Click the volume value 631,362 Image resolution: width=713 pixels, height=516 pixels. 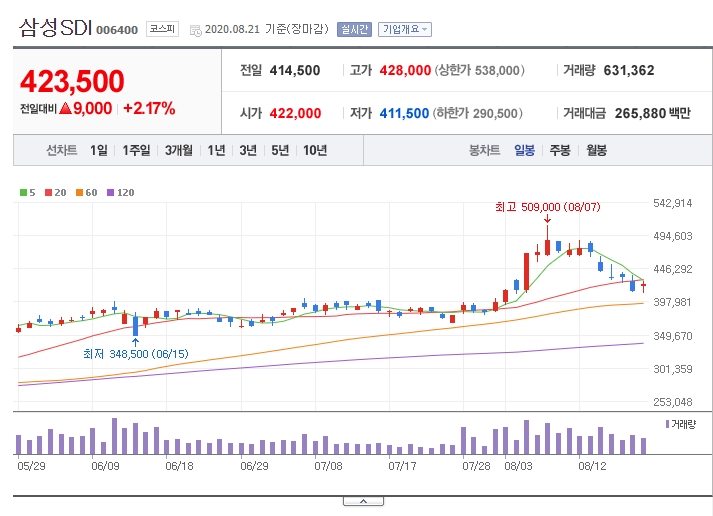click(629, 70)
